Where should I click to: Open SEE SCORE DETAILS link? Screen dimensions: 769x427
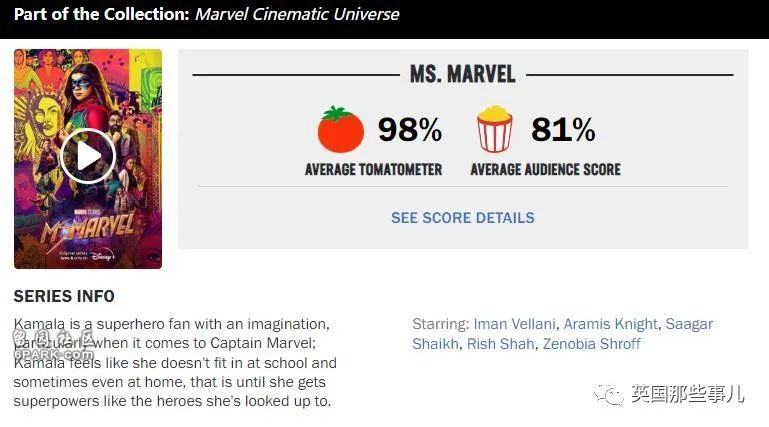point(462,218)
